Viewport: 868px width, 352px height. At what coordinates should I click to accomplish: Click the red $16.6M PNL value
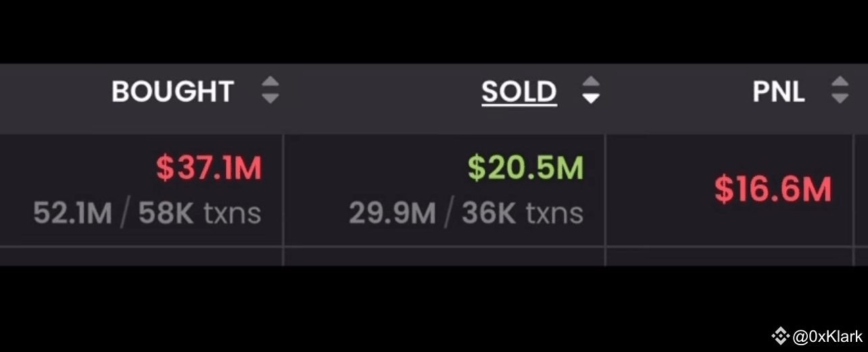pyautogui.click(x=773, y=190)
